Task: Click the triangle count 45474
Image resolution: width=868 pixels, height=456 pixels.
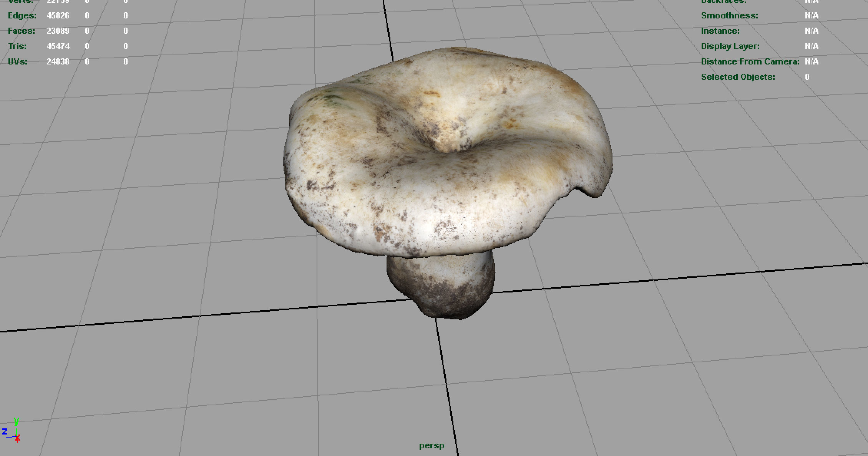Action: coord(58,46)
